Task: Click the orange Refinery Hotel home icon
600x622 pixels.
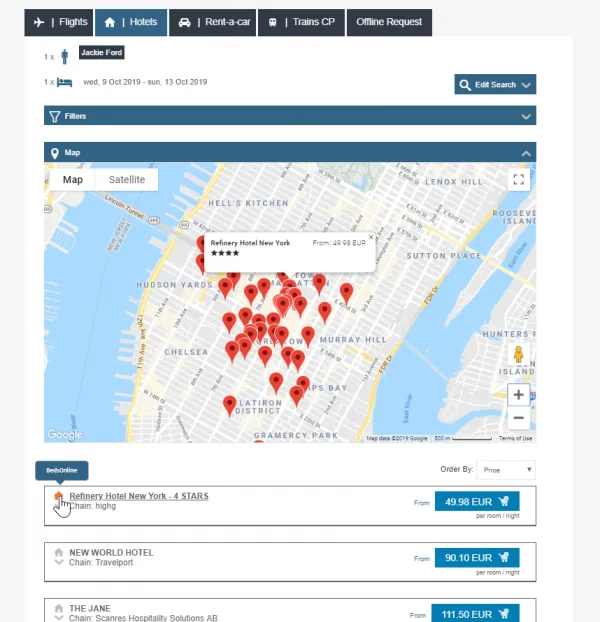Action: [59, 495]
